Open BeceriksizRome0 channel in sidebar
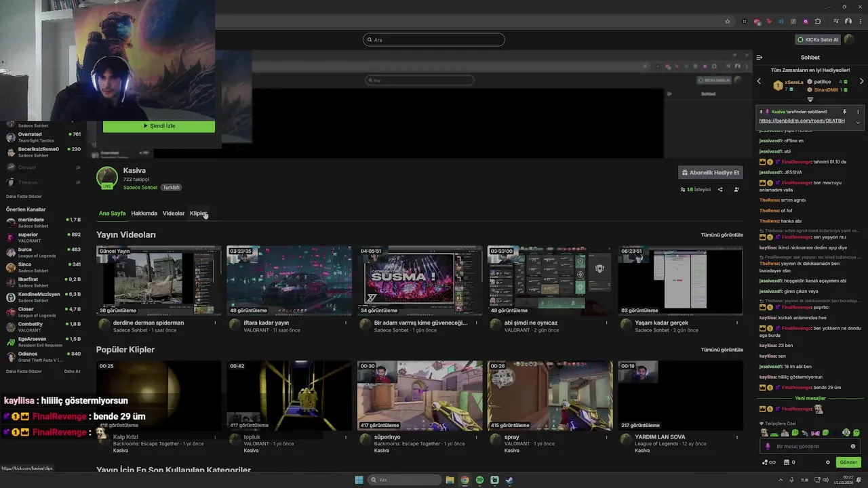The width and height of the screenshot is (868, 488). (x=42, y=152)
